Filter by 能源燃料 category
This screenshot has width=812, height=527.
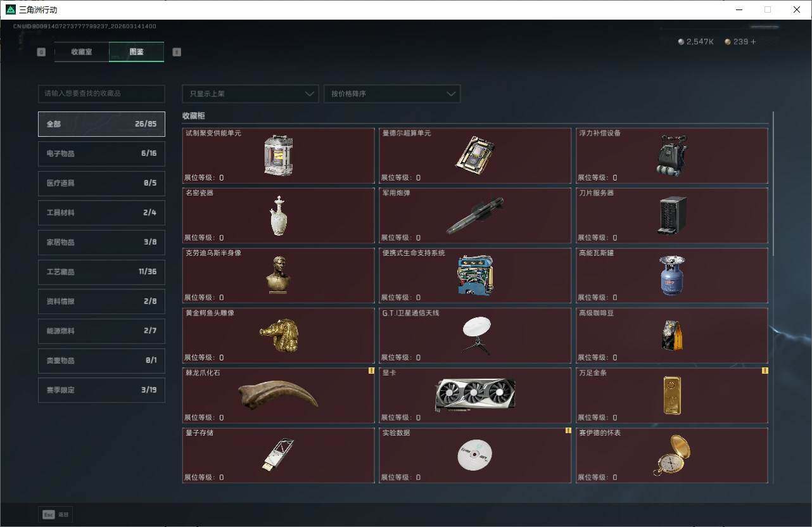point(101,331)
